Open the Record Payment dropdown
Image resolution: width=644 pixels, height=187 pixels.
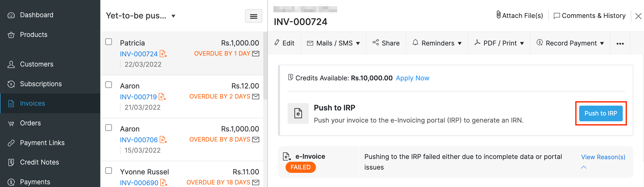(570, 43)
